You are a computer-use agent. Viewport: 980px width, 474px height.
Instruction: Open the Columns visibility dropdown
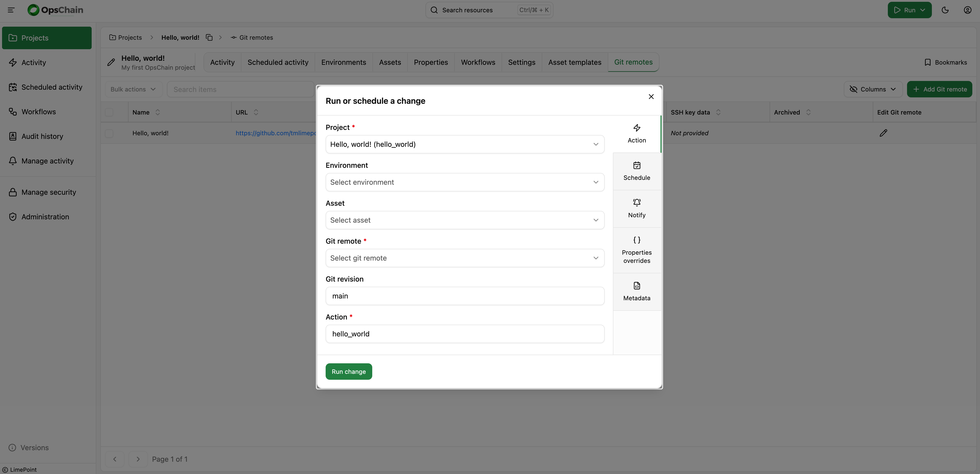click(x=873, y=89)
